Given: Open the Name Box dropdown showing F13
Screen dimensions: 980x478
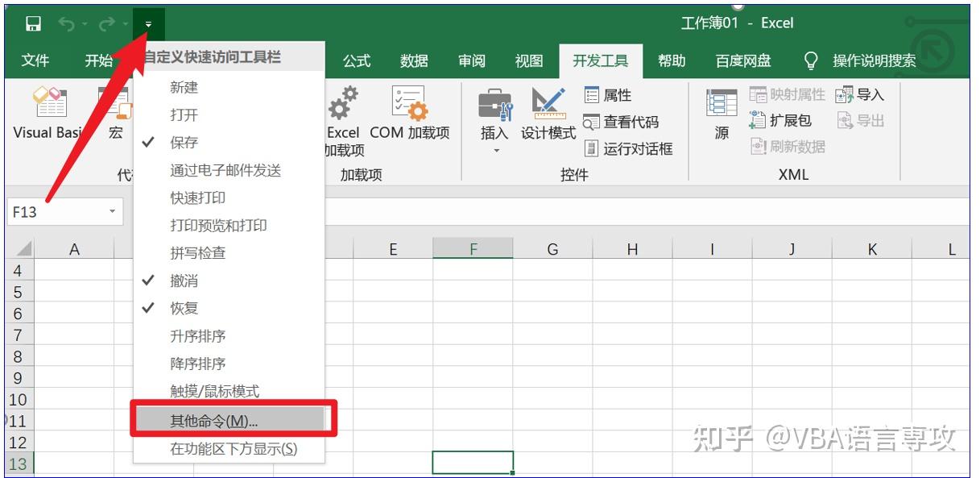Looking at the screenshot, I should (x=110, y=211).
